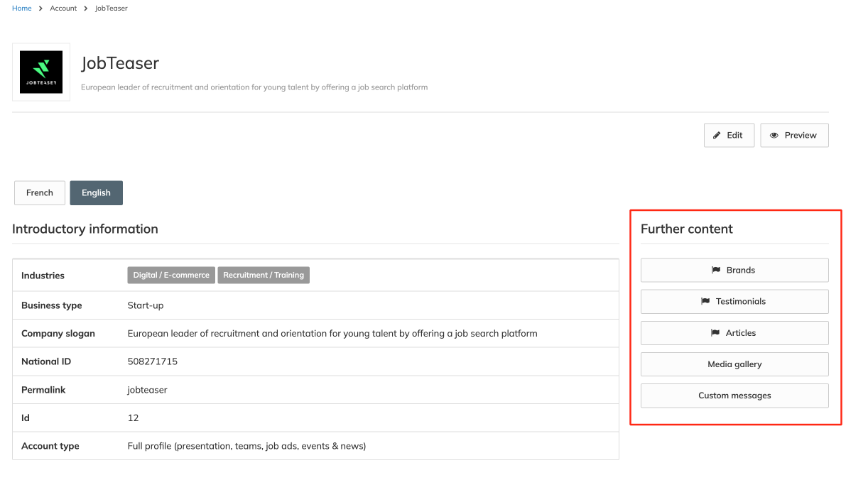The width and height of the screenshot is (868, 485).
Task: Select the JobTeaser breadcrumb item
Action: pyautogui.click(x=112, y=9)
